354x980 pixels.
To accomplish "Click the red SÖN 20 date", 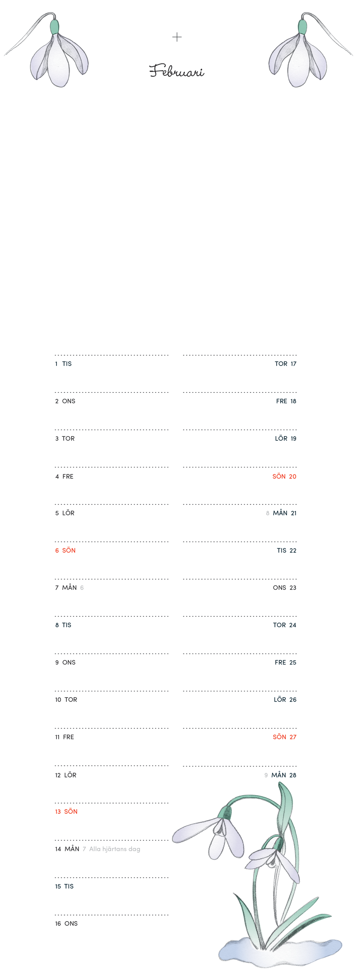I will 284,476.
